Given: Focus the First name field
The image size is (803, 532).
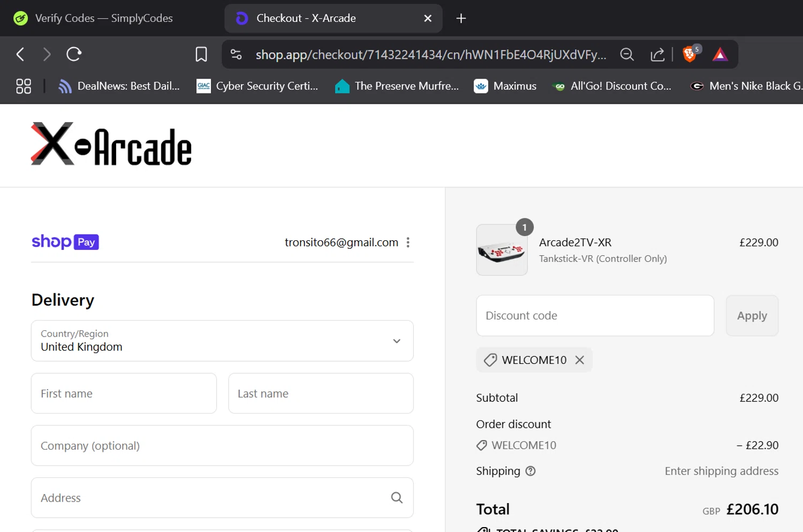Looking at the screenshot, I should coord(124,393).
